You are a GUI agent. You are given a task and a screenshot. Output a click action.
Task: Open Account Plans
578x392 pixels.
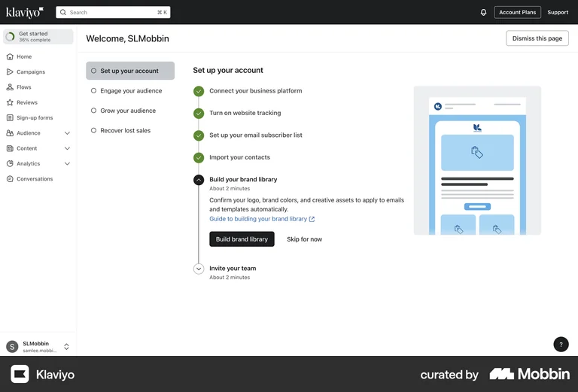[517, 12]
